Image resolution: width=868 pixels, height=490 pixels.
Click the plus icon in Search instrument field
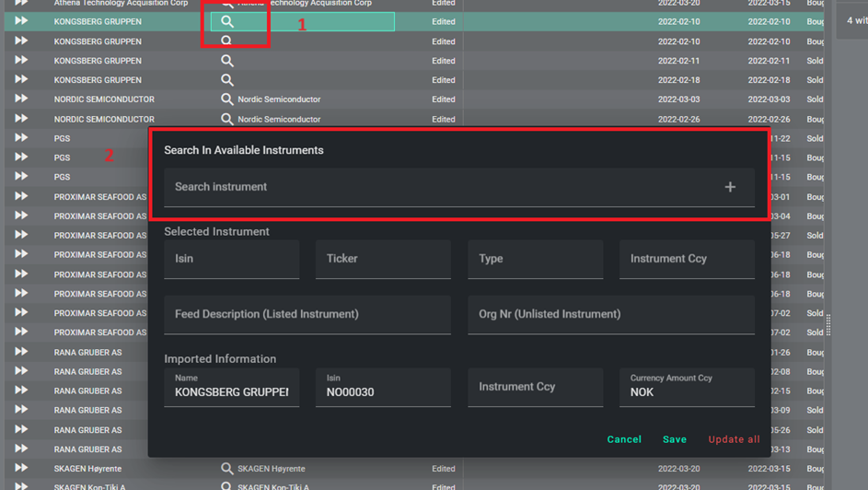pyautogui.click(x=730, y=187)
